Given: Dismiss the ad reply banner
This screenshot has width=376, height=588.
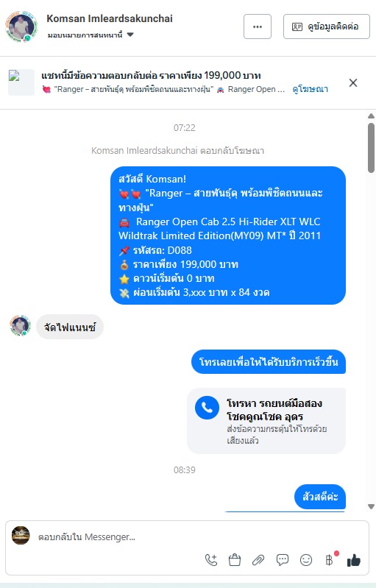Looking at the screenshot, I should 352,83.
